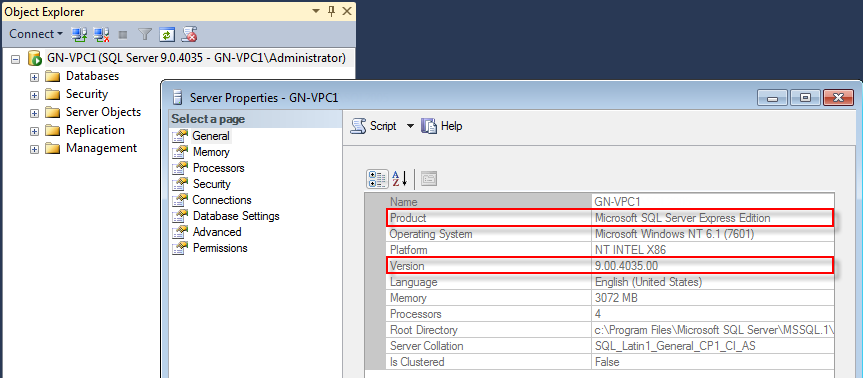Click the Connections page icon
Screen dimensions: 863x378
click(180, 200)
